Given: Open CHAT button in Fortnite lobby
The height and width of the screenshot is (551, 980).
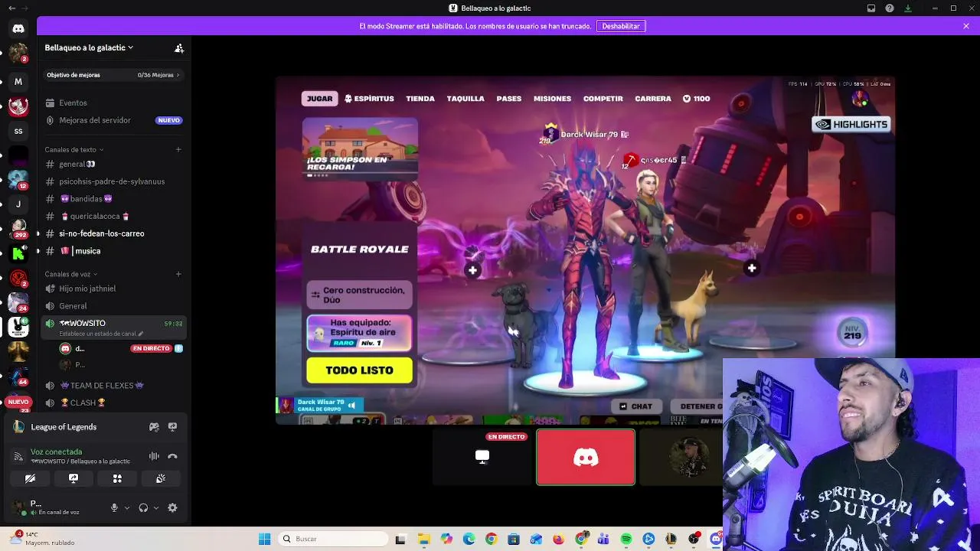Looking at the screenshot, I should coord(636,406).
